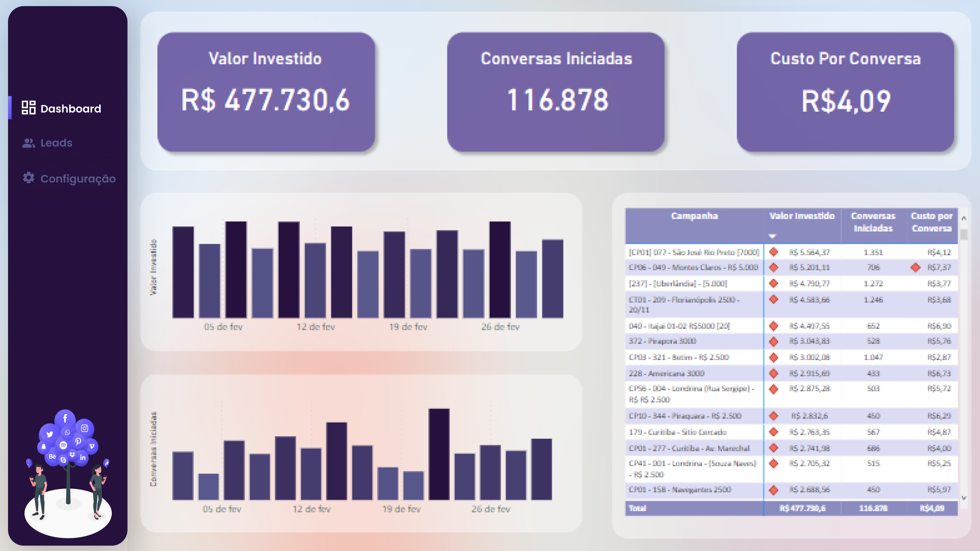The height and width of the screenshot is (551, 980).
Task: Click the Conversas Iniciadas KPI card
Action: (556, 92)
